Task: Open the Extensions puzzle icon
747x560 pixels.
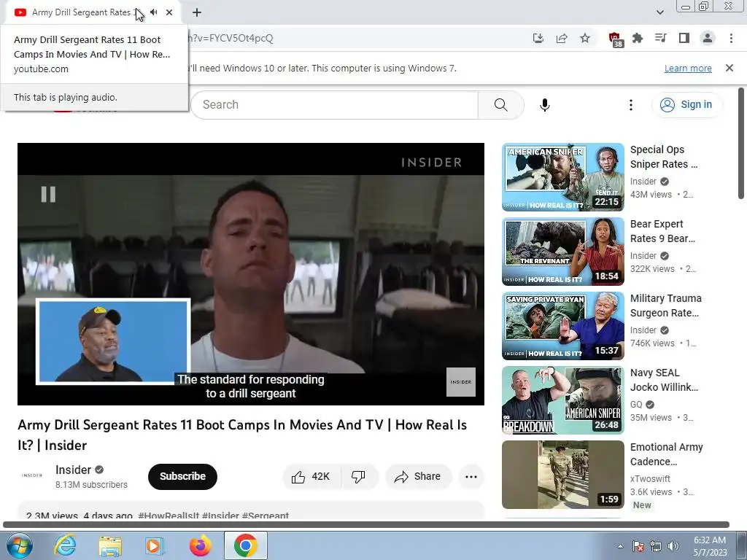Action: pyautogui.click(x=638, y=38)
